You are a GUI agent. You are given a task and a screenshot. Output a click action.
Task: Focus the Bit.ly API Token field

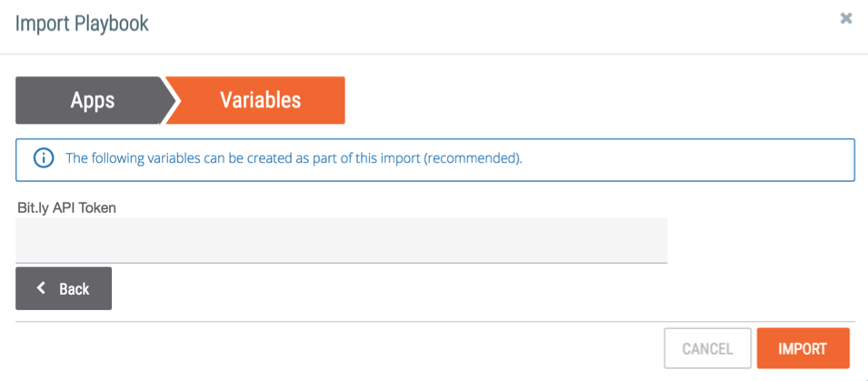pos(341,240)
